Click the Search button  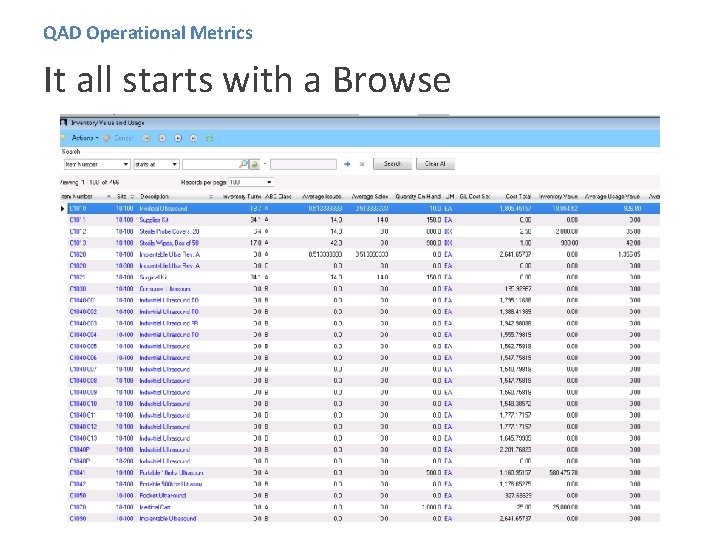click(x=392, y=164)
